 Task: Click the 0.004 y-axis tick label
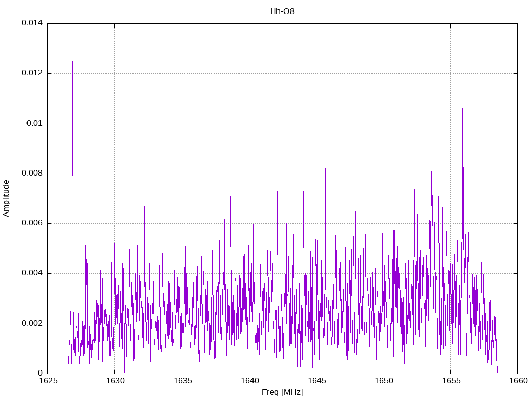[x=32, y=273]
